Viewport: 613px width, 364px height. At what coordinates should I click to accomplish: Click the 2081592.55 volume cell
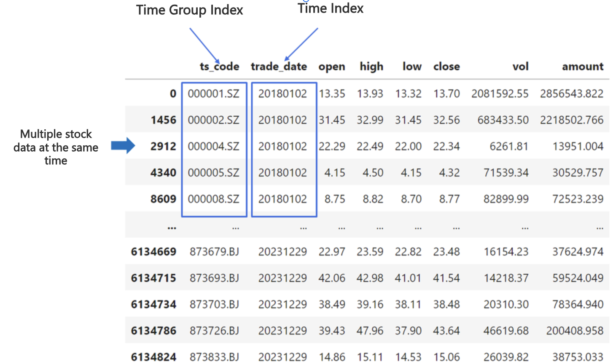pyautogui.click(x=500, y=94)
